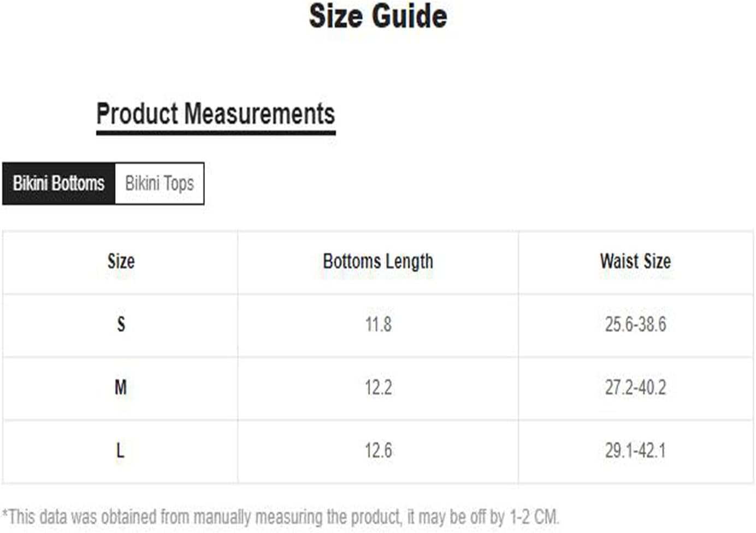Click the 27.2-40.2 waist size cell
This screenshot has width=756, height=533.
pyautogui.click(x=635, y=388)
